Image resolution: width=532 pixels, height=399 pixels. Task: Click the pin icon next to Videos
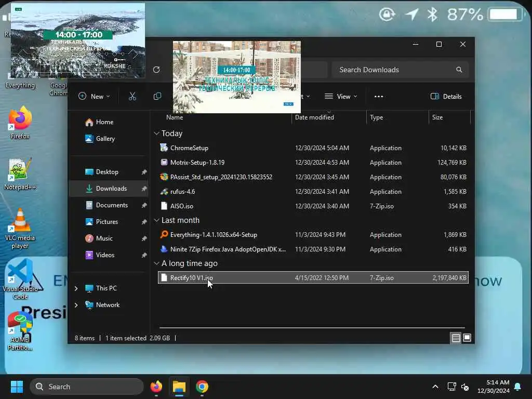144,256
